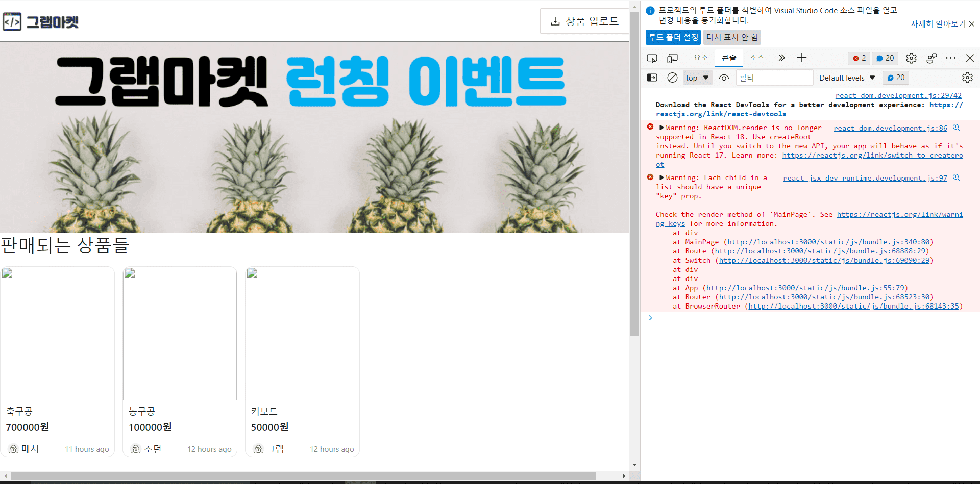The image size is (980, 484).
Task: Click the 조던 seller avatar icon
Action: (x=136, y=449)
